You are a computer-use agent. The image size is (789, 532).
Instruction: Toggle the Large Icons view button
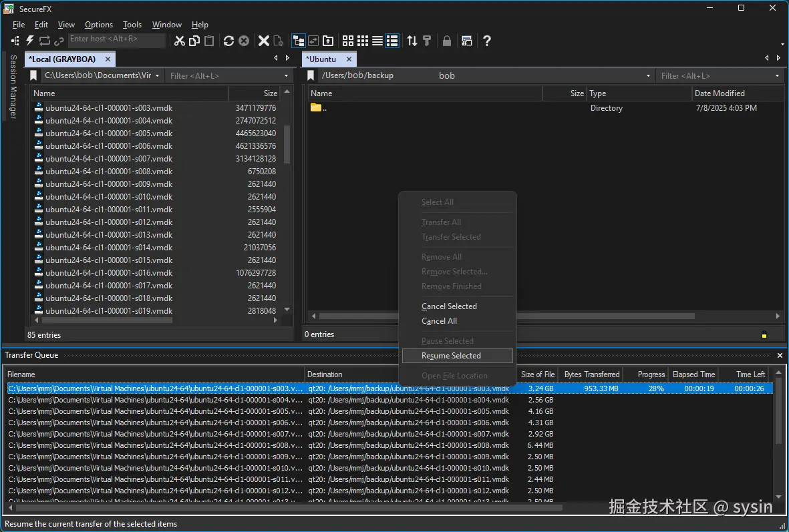[x=348, y=41]
